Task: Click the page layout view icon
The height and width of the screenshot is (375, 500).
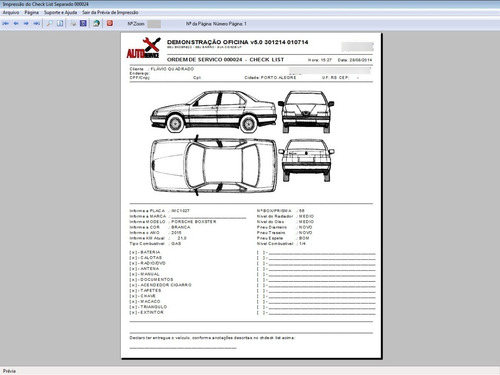Action: click(x=60, y=23)
